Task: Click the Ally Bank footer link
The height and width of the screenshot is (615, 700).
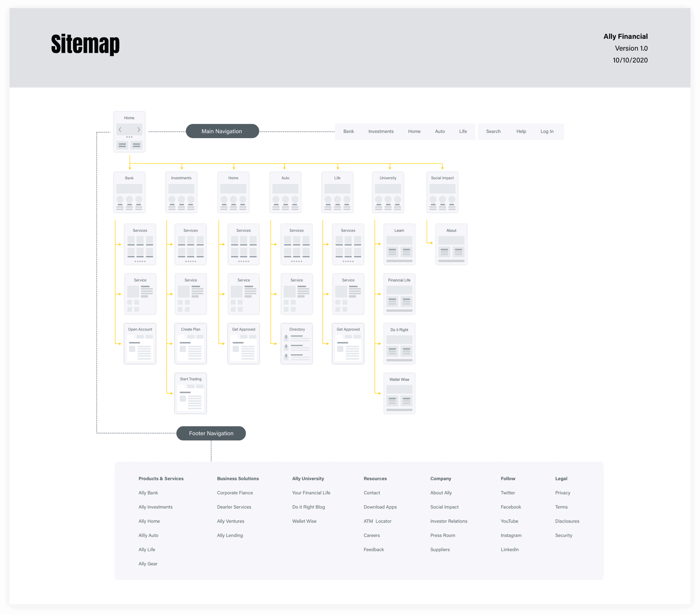Action: coord(148,493)
